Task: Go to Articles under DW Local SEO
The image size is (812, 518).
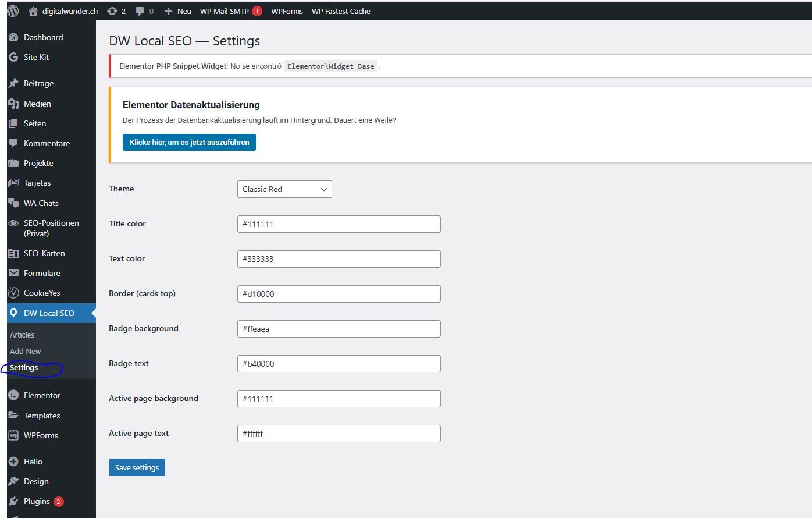Action: (x=22, y=335)
